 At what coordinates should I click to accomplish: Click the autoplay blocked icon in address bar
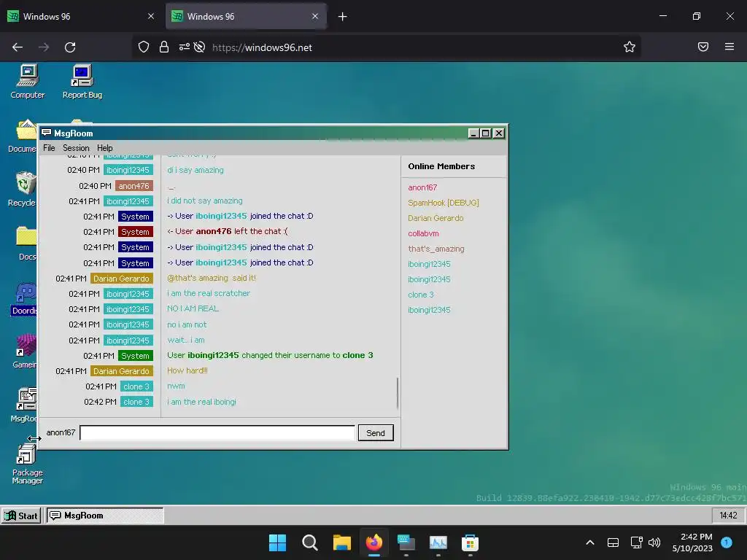click(200, 47)
